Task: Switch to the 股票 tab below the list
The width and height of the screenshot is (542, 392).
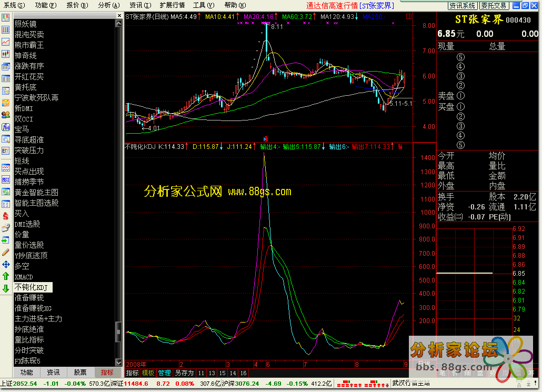Action: pyautogui.click(x=80, y=373)
